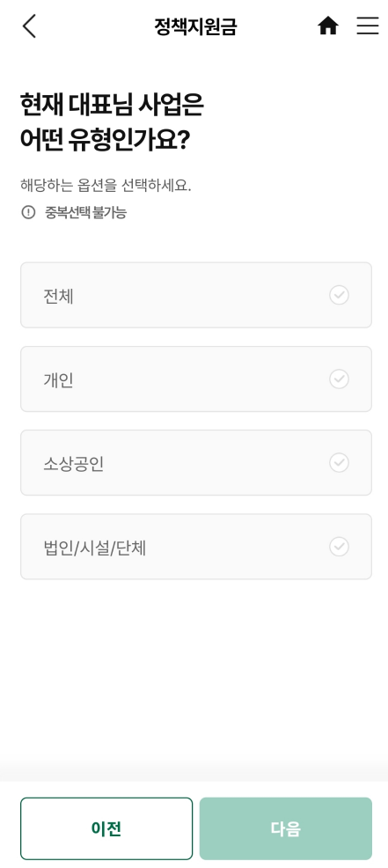Tap the 이전 button
The image size is (388, 868).
coord(106,828)
